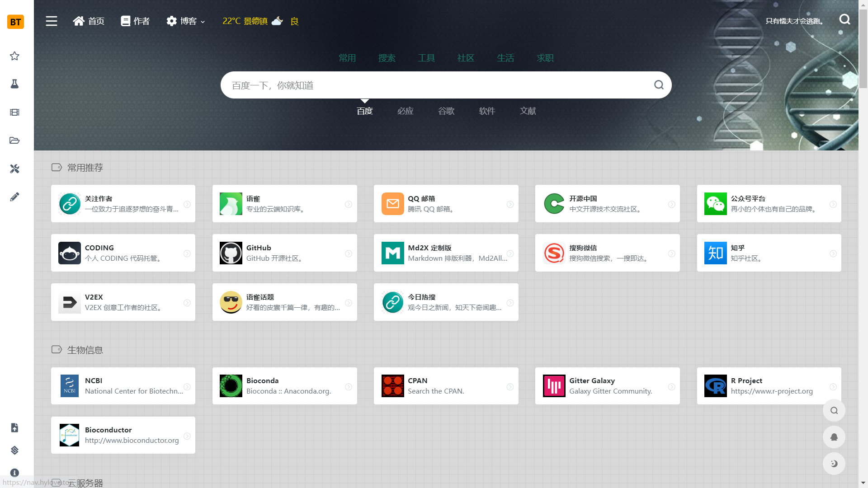Click the 百度一下 search input field
Screen dimensions: 868x488
point(434,85)
